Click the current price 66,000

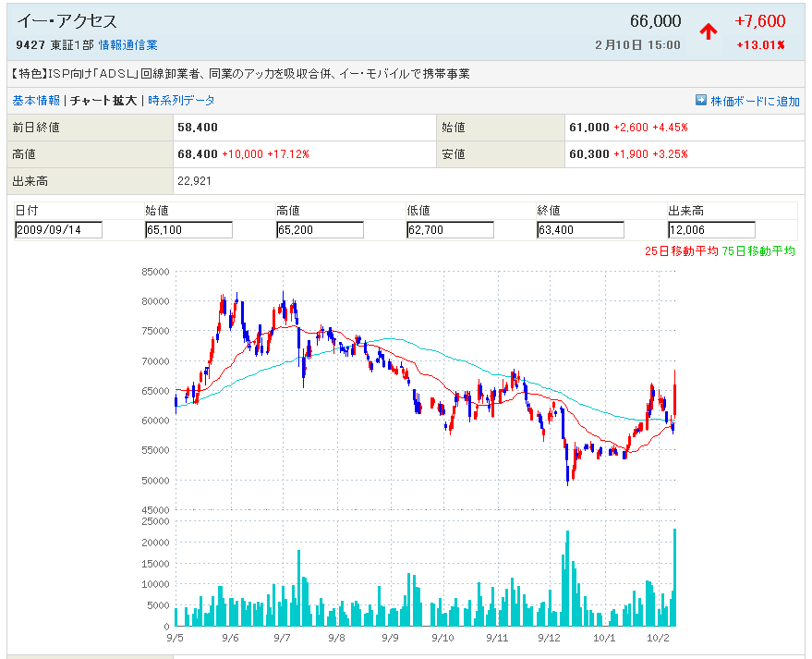[x=655, y=21]
